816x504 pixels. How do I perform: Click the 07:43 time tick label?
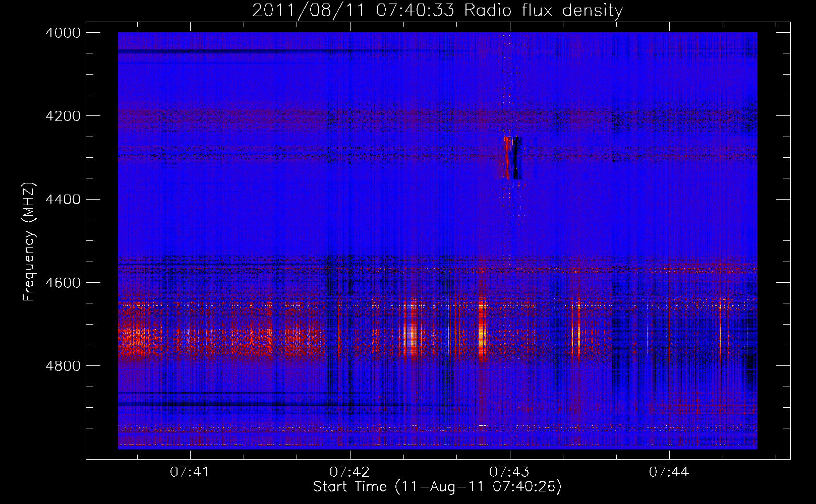(x=509, y=472)
